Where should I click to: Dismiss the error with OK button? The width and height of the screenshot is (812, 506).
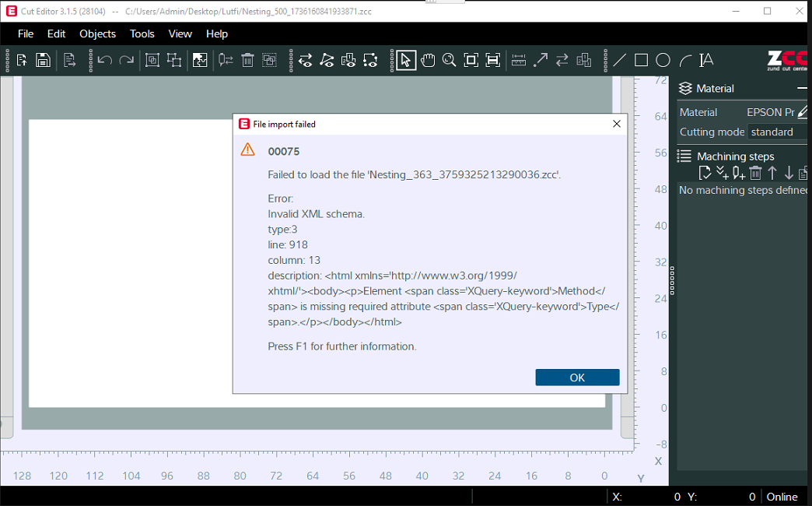(577, 377)
